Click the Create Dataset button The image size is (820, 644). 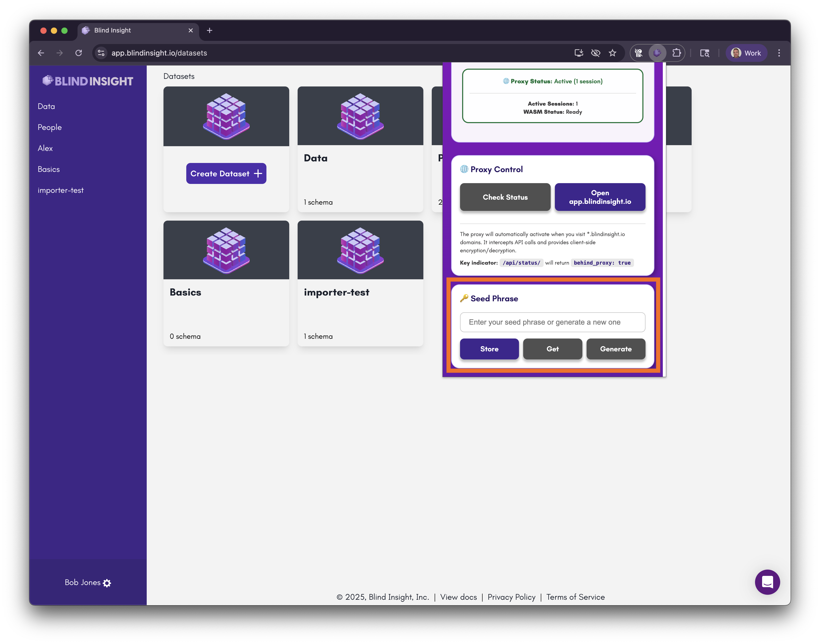(226, 173)
